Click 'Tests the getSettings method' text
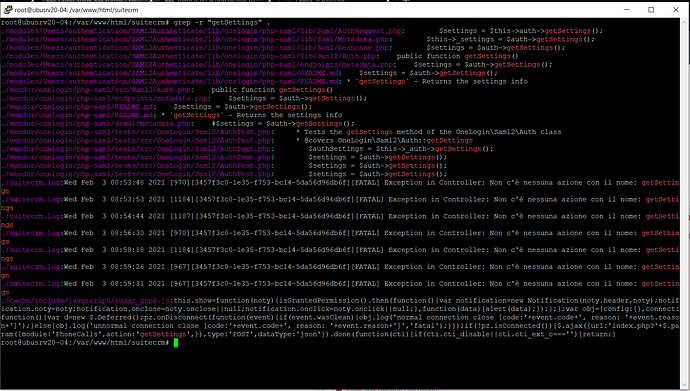Image resolution: width=690 pixels, height=391 pixels. [x=362, y=132]
